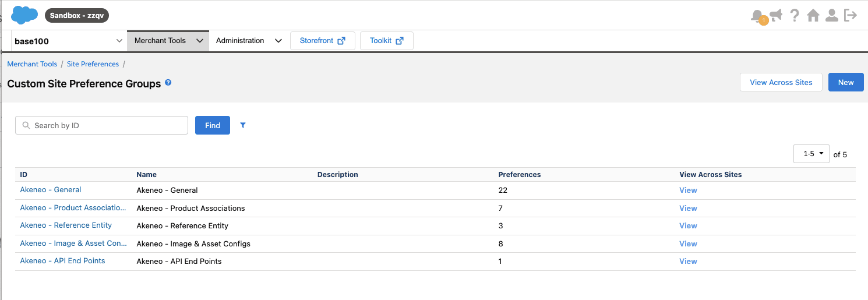Go to home icon

tap(813, 16)
